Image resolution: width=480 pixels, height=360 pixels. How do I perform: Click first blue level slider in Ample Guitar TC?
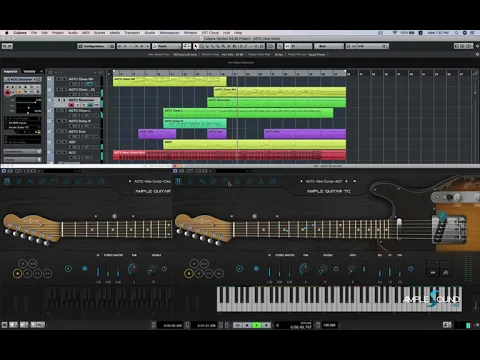pyautogui.click(x=269, y=269)
